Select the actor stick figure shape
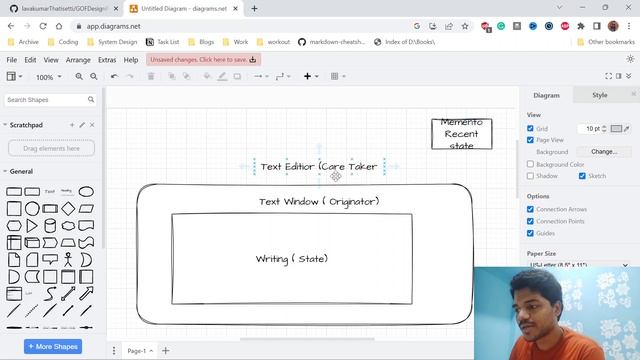 (x=68, y=260)
